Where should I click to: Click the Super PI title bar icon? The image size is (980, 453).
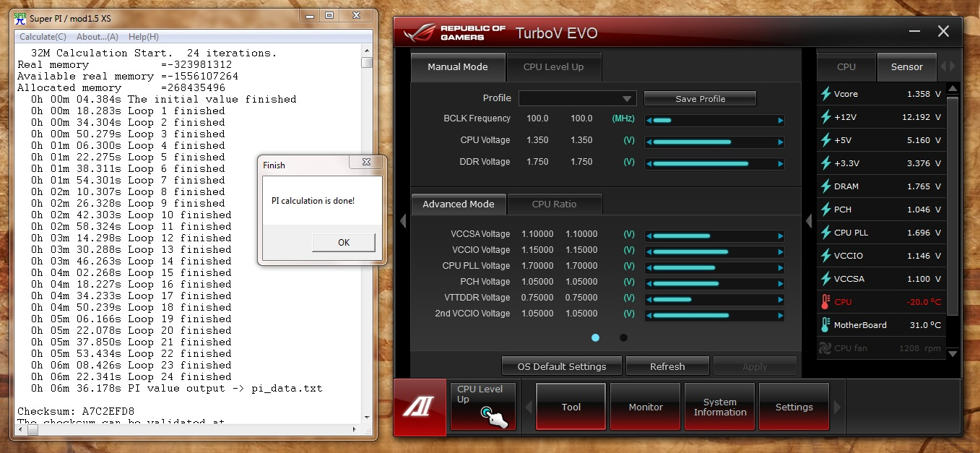pyautogui.click(x=20, y=16)
